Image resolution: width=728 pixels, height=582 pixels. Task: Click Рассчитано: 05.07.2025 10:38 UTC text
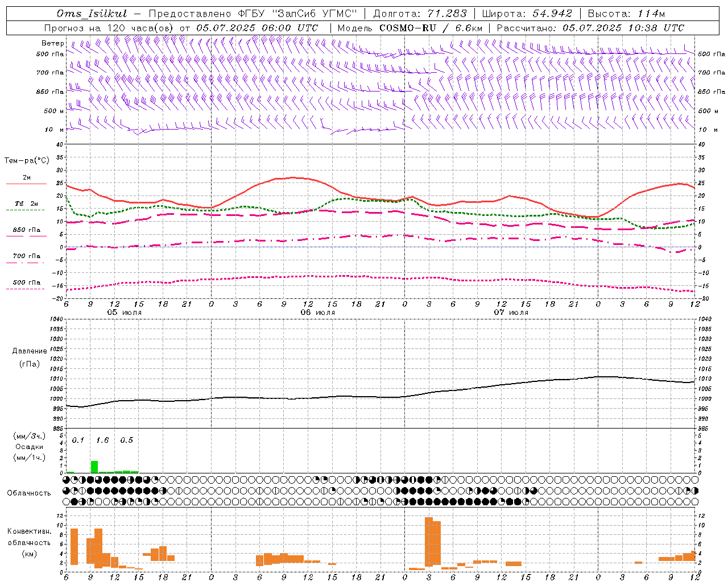tap(590, 28)
